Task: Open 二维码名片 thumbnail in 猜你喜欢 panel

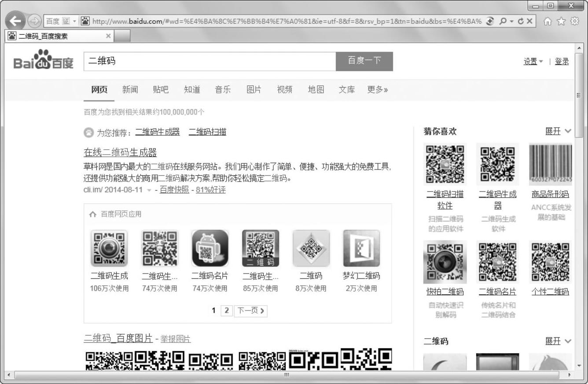Action: (498, 262)
